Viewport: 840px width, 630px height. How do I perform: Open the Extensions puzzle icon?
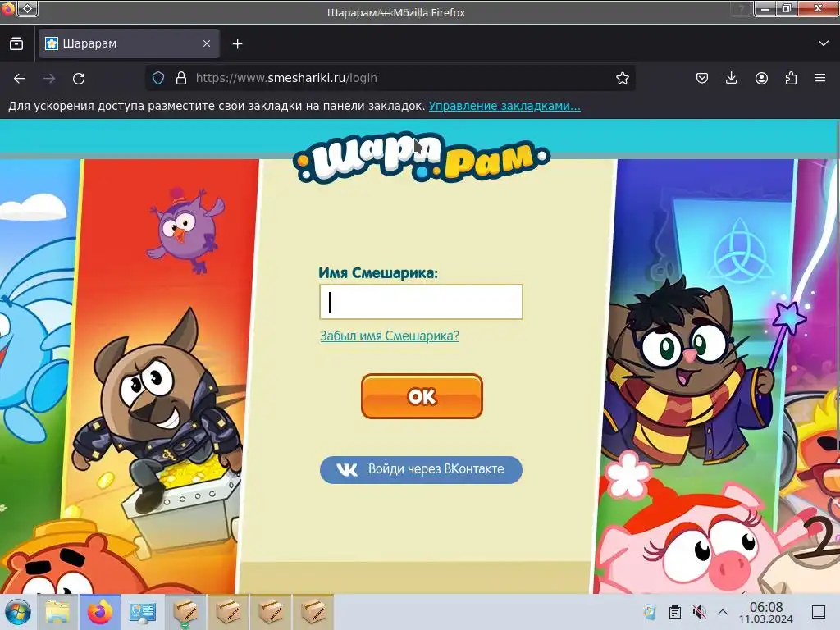point(791,78)
